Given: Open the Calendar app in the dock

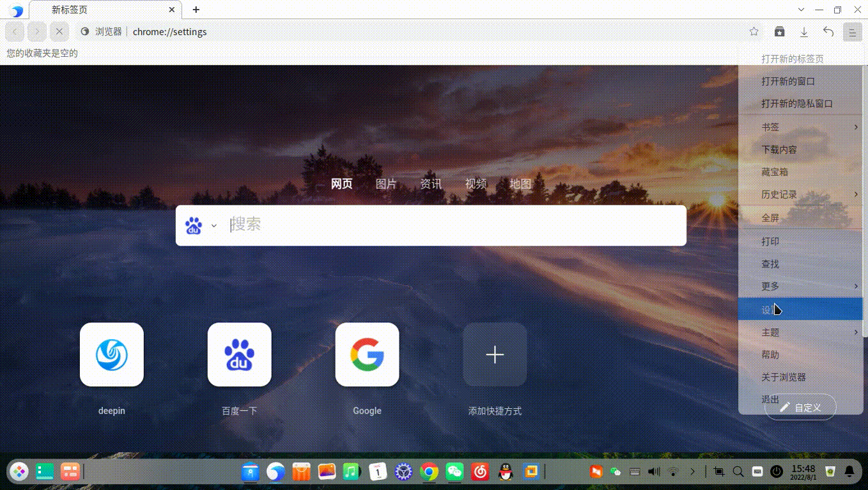Looking at the screenshot, I should click(x=377, y=471).
